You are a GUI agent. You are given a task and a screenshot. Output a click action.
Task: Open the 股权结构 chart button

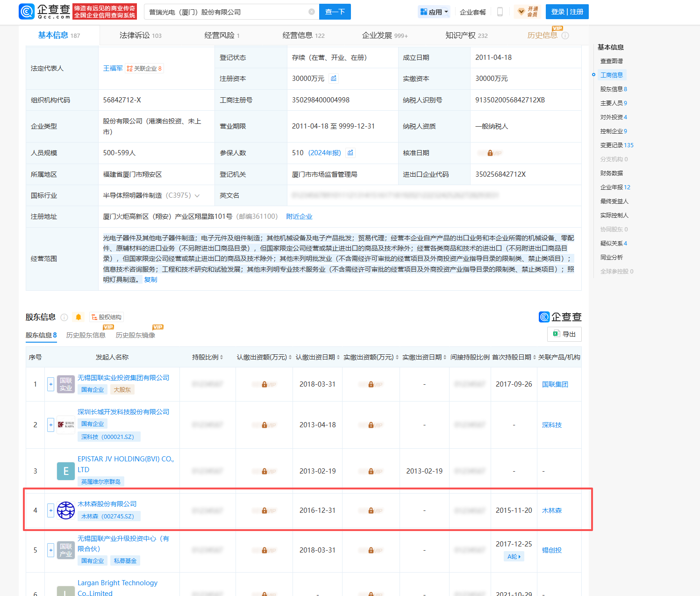tap(107, 317)
